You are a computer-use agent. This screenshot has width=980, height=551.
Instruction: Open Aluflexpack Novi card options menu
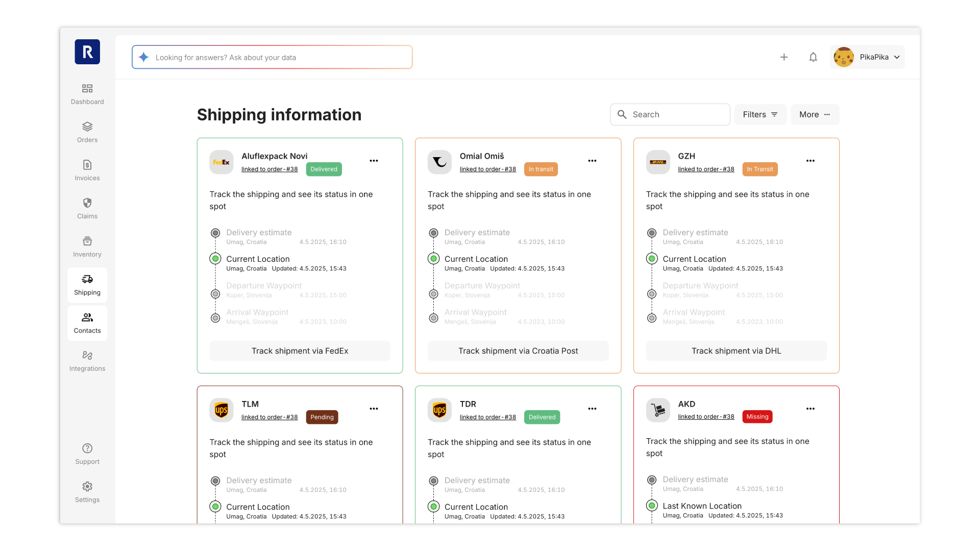[x=374, y=161]
